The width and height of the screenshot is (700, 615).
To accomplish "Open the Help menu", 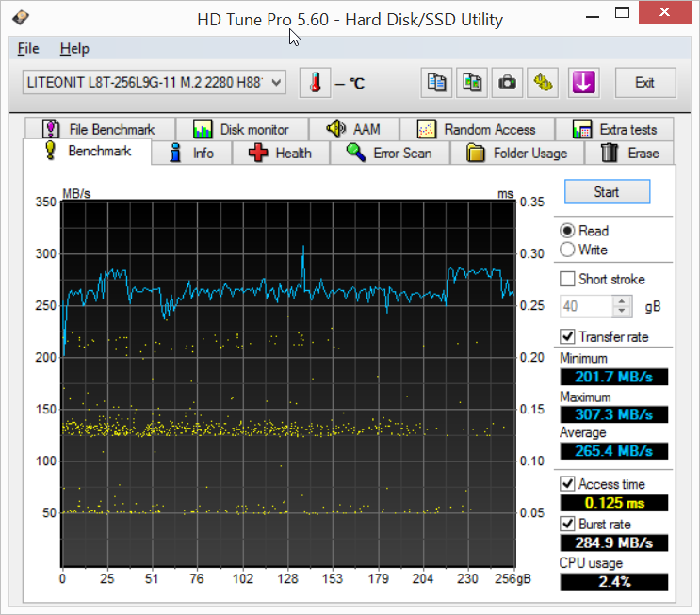I will point(74,48).
